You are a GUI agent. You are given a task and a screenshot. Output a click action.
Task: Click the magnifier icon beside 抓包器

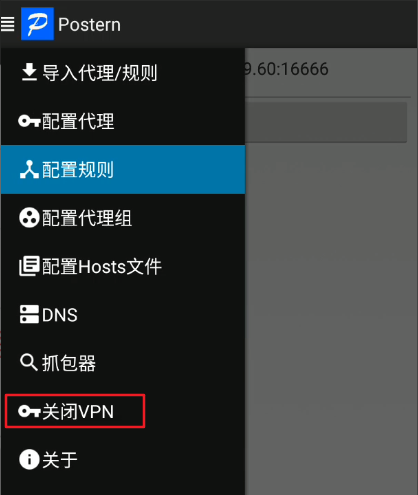click(29, 363)
